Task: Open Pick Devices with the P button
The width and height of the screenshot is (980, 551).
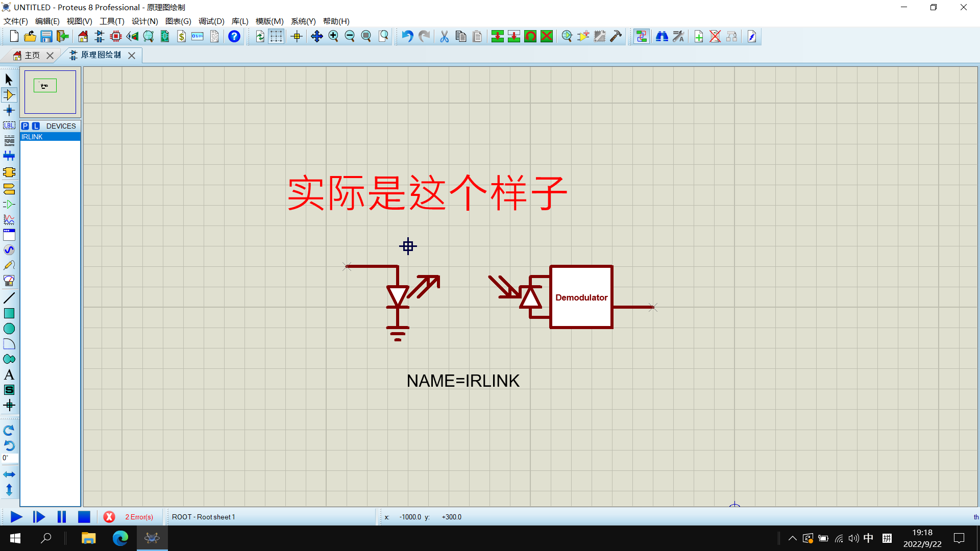Action: point(26,126)
